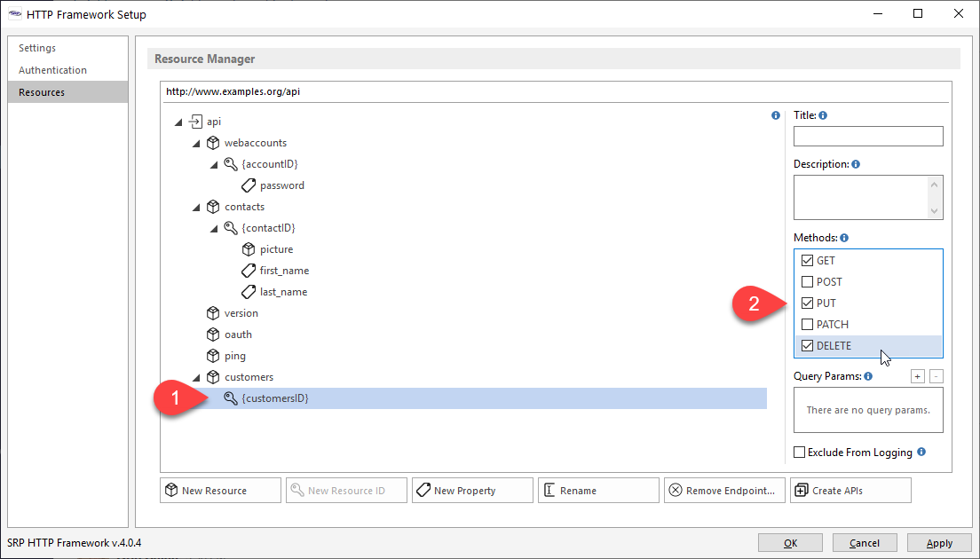Click the cube icon beside version resource
980x559 pixels.
point(213,313)
